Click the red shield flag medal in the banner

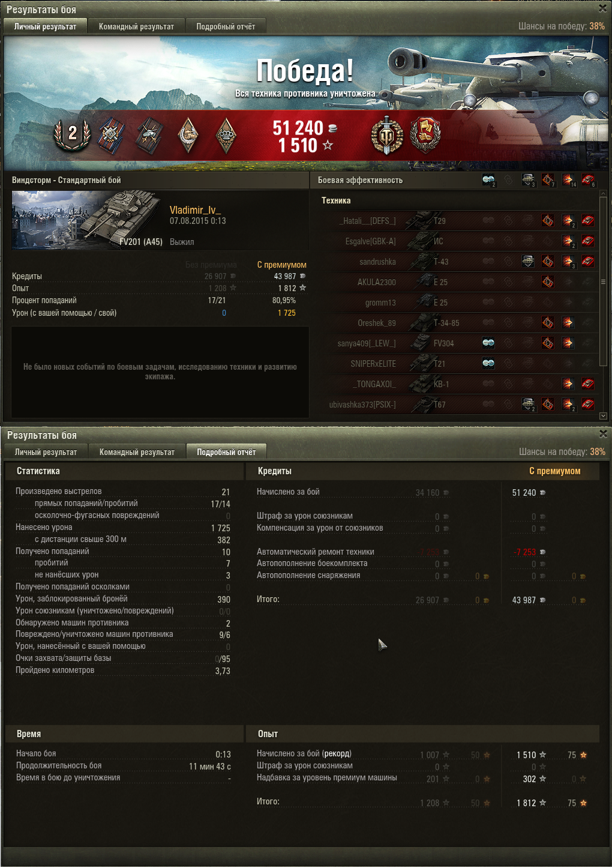425,134
